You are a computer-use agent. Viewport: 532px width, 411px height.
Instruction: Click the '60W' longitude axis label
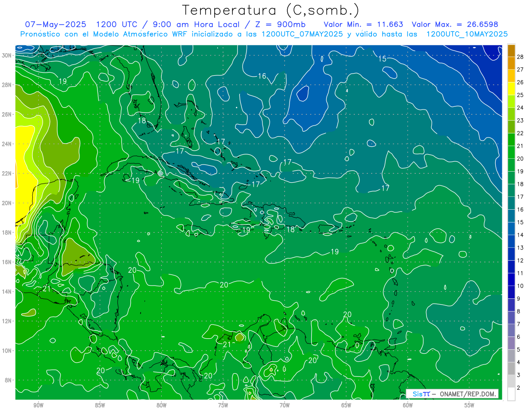pos(408,405)
